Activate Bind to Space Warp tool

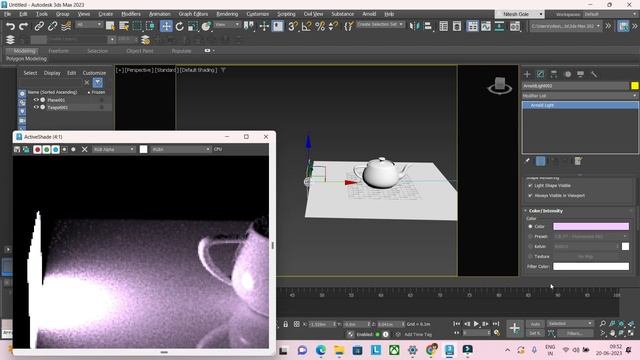66,26
